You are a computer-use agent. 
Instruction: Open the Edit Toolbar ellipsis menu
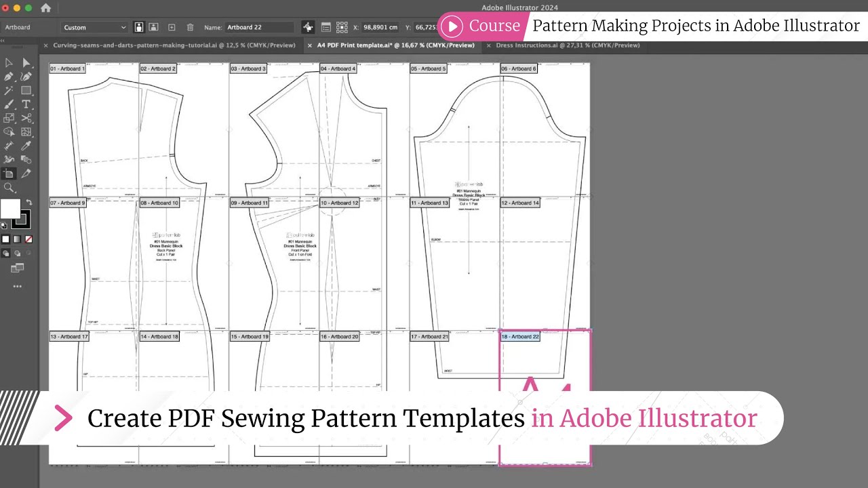[x=17, y=287]
